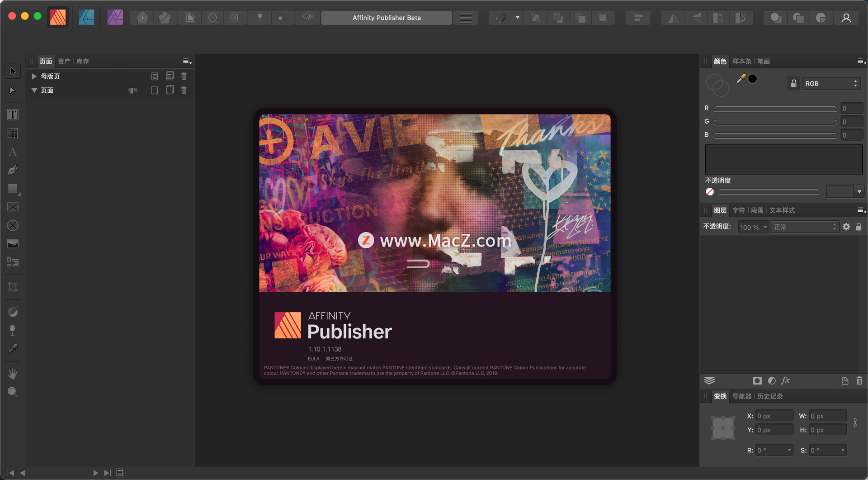Select the Frame Text tool
Screen dimensions: 868x480
point(13,115)
